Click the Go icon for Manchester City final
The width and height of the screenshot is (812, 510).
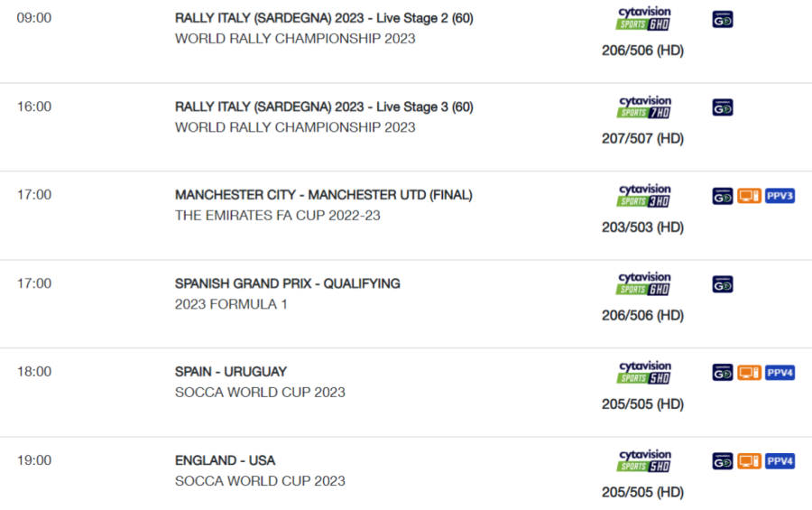(723, 196)
